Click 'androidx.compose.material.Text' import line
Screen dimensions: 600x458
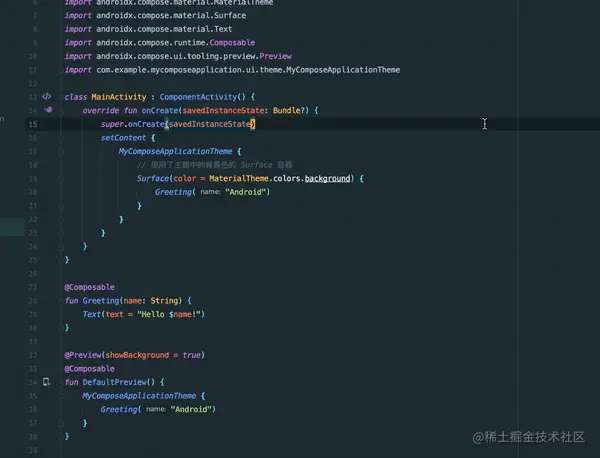pyautogui.click(x=164, y=29)
